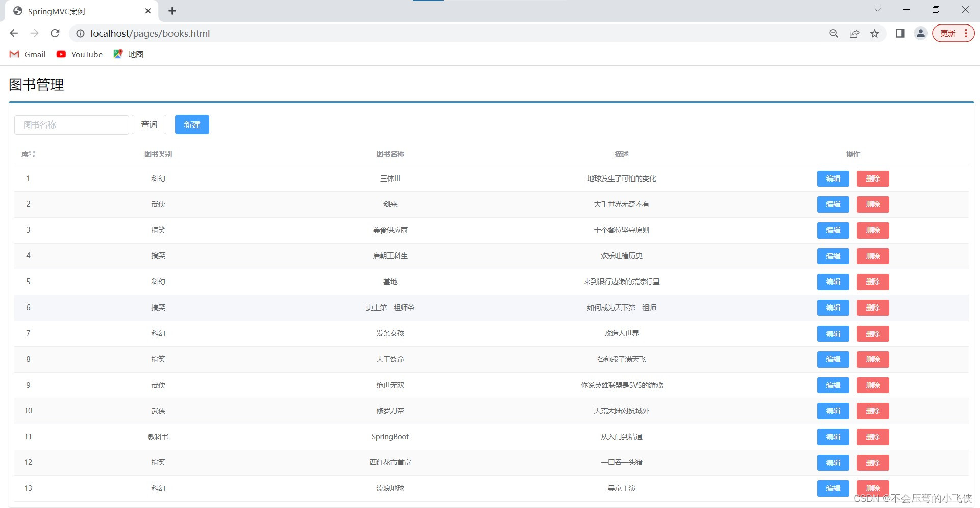980x508 pixels.
Task: Edit the 基地 book row
Action: click(833, 282)
